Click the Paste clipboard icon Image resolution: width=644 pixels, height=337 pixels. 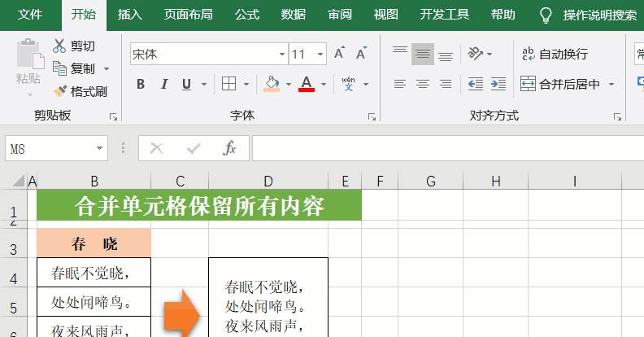pos(29,54)
